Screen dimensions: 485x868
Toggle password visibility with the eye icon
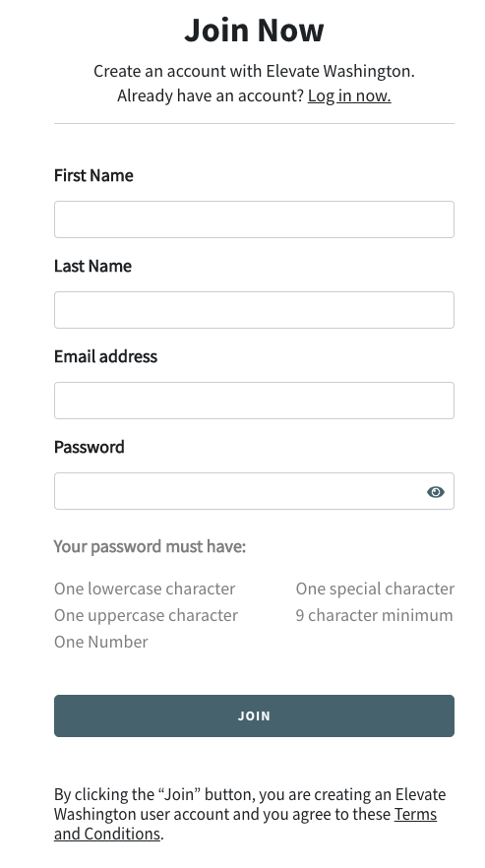435,492
